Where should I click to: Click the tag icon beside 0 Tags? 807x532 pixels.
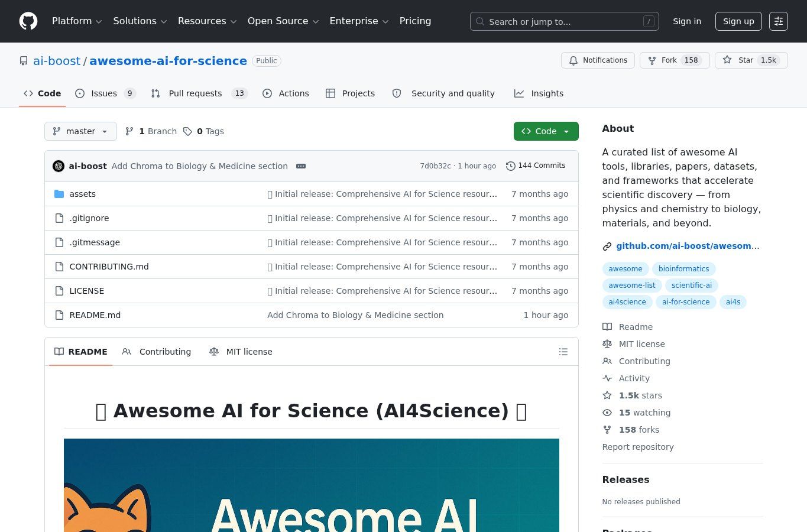(187, 131)
